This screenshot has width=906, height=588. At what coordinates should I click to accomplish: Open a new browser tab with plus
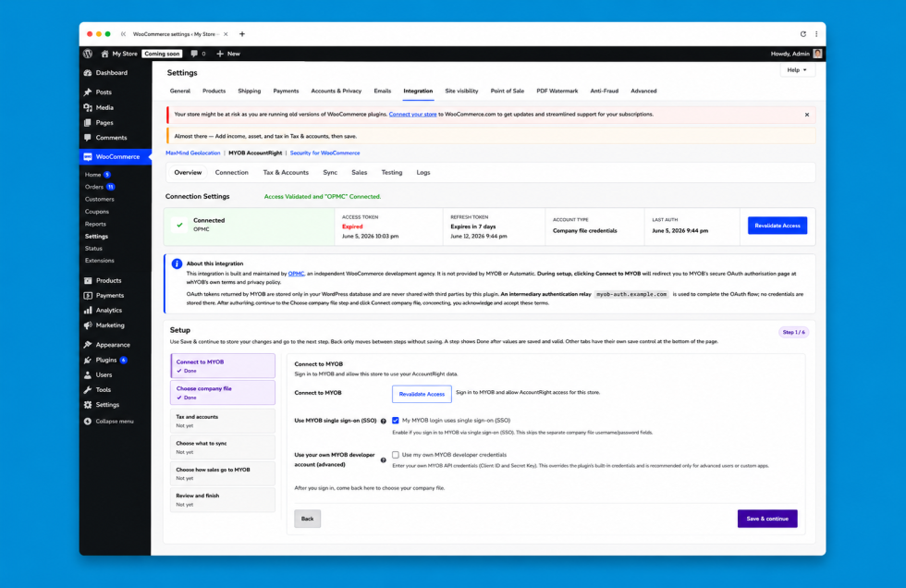click(x=242, y=34)
